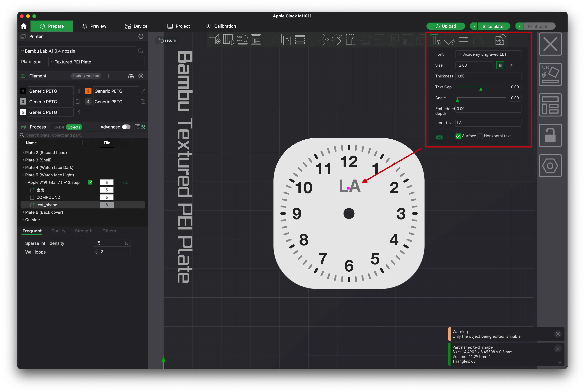Click the top toolbar Auto orient icon

tap(242, 40)
